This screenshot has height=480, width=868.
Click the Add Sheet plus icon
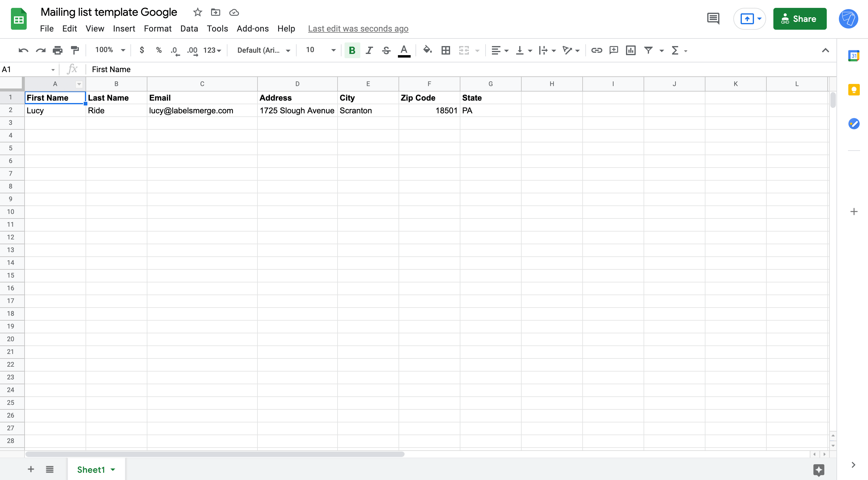(x=30, y=469)
